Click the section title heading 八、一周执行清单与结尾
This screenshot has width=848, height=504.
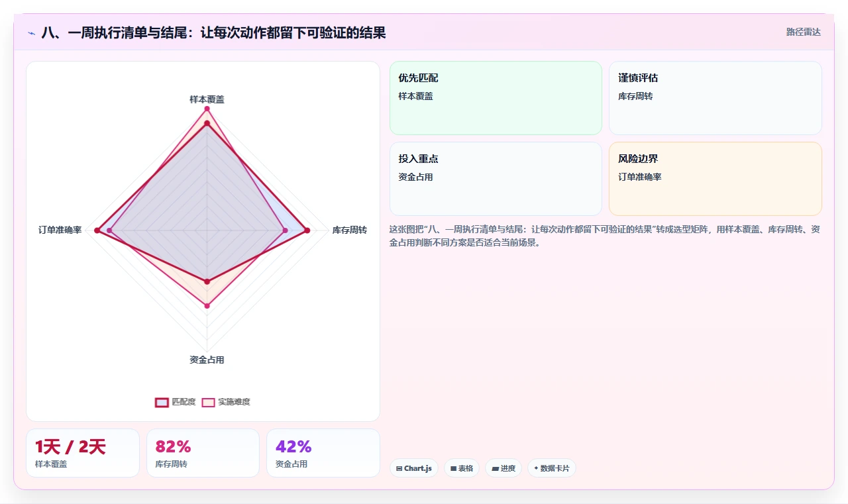pyautogui.click(x=213, y=32)
